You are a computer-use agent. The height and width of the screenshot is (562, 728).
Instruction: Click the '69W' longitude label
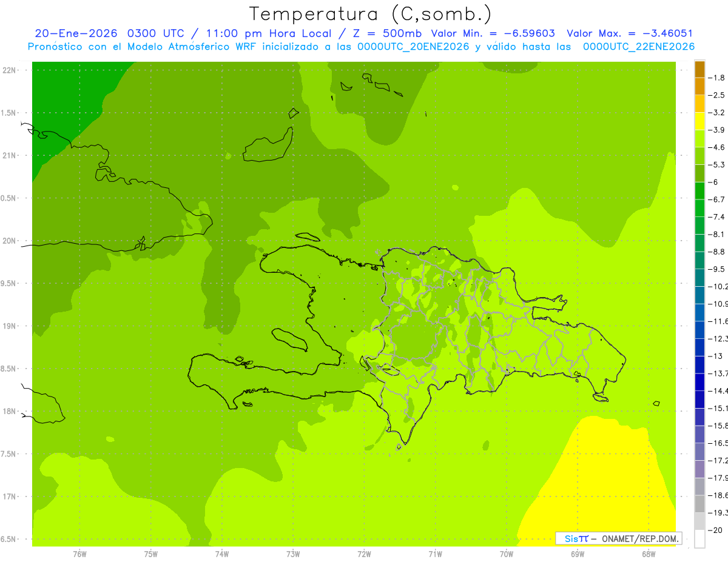pos(577,554)
